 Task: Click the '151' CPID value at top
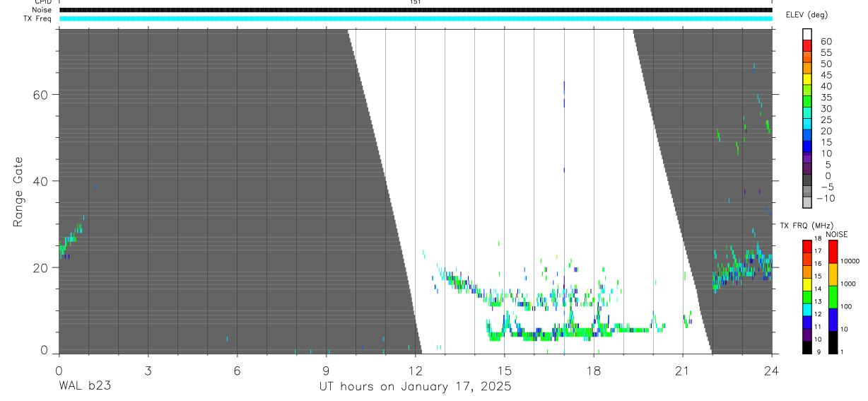[x=415, y=2]
